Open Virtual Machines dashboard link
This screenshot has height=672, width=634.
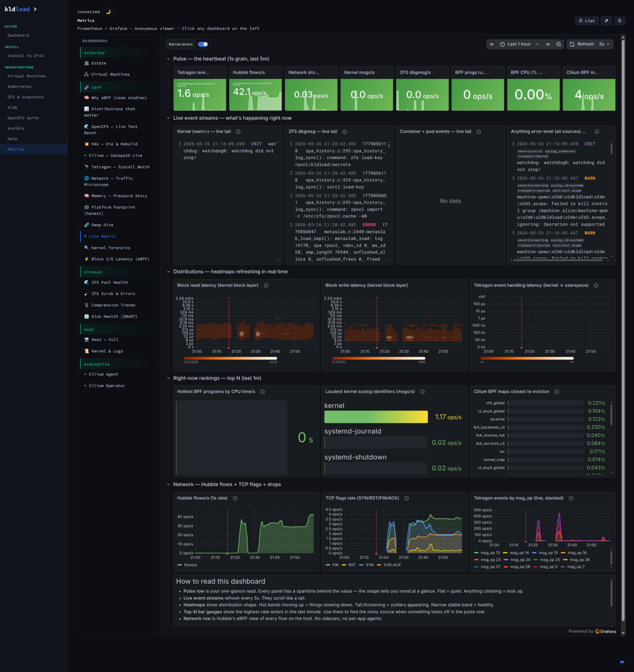click(110, 74)
